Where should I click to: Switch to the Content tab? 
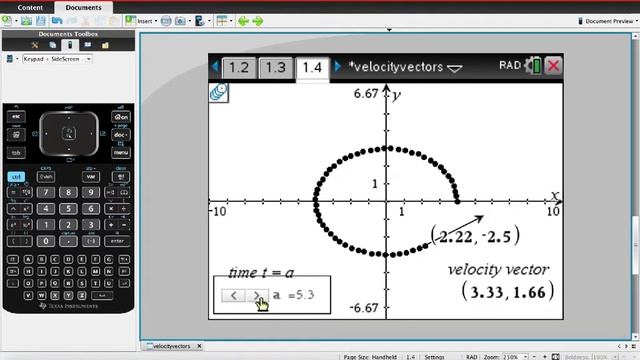click(30, 7)
